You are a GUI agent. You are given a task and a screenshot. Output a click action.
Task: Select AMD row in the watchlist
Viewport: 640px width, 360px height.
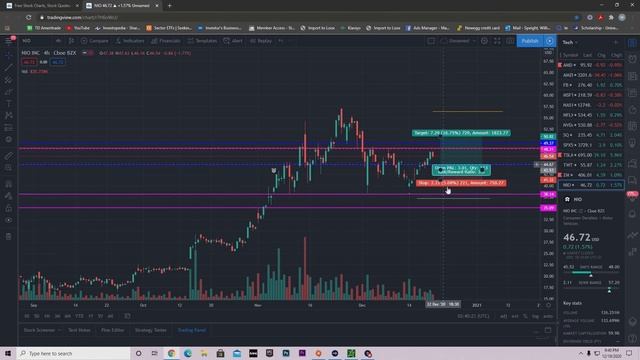pos(591,65)
